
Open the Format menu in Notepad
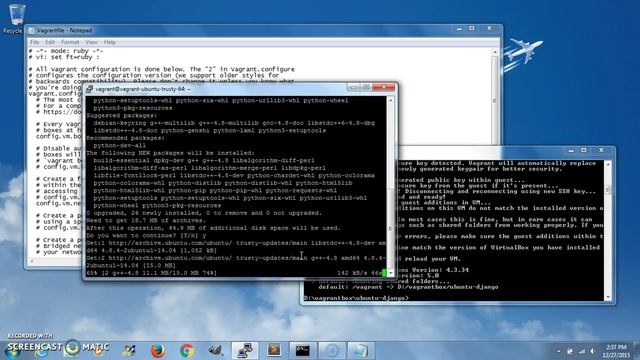point(70,42)
